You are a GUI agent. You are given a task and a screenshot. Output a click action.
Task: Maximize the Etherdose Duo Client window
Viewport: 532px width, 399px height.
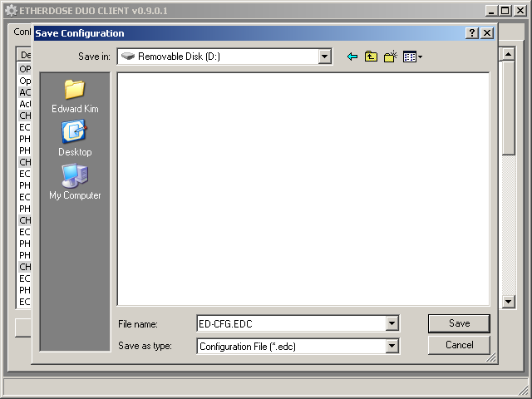[505, 11]
